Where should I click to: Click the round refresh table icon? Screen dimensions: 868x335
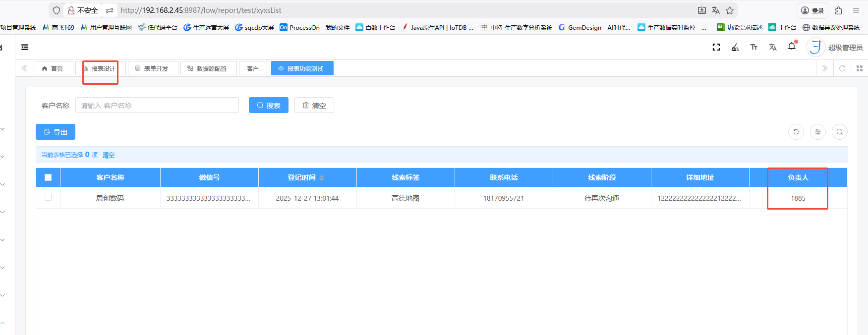point(796,132)
